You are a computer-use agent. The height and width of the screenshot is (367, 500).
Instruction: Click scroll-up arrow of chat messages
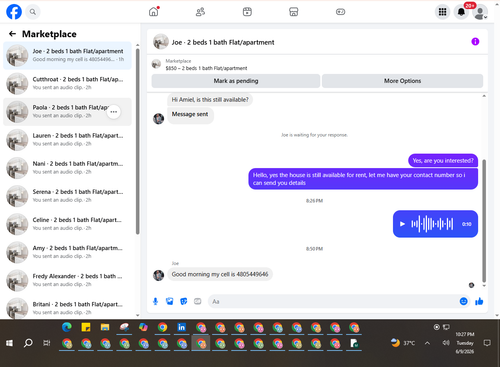(484, 96)
